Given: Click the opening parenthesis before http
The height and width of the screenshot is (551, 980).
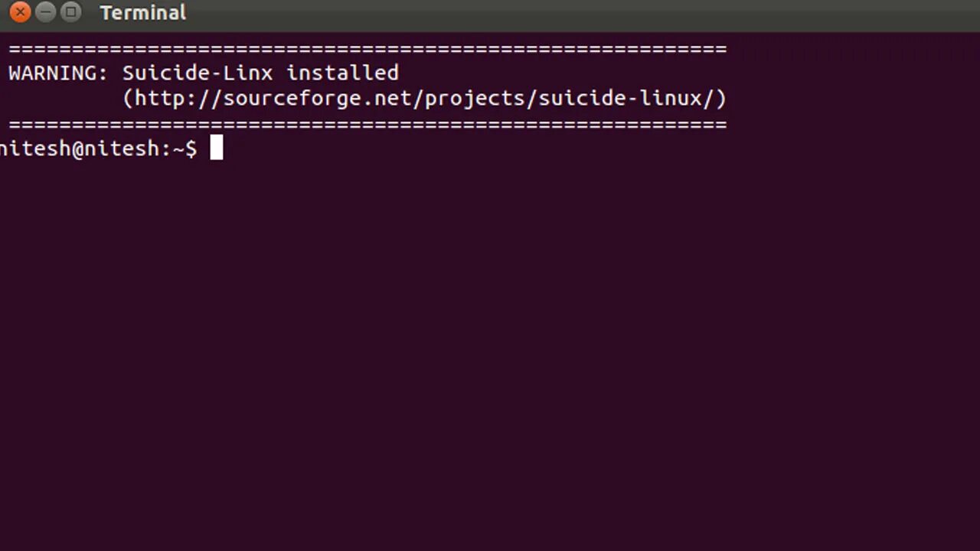Looking at the screenshot, I should pyautogui.click(x=129, y=99).
